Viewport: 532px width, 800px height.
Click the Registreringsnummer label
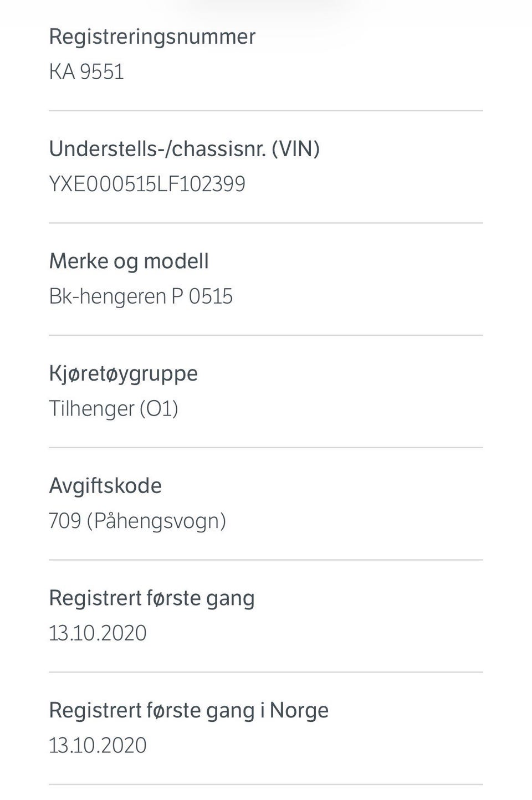(x=152, y=37)
